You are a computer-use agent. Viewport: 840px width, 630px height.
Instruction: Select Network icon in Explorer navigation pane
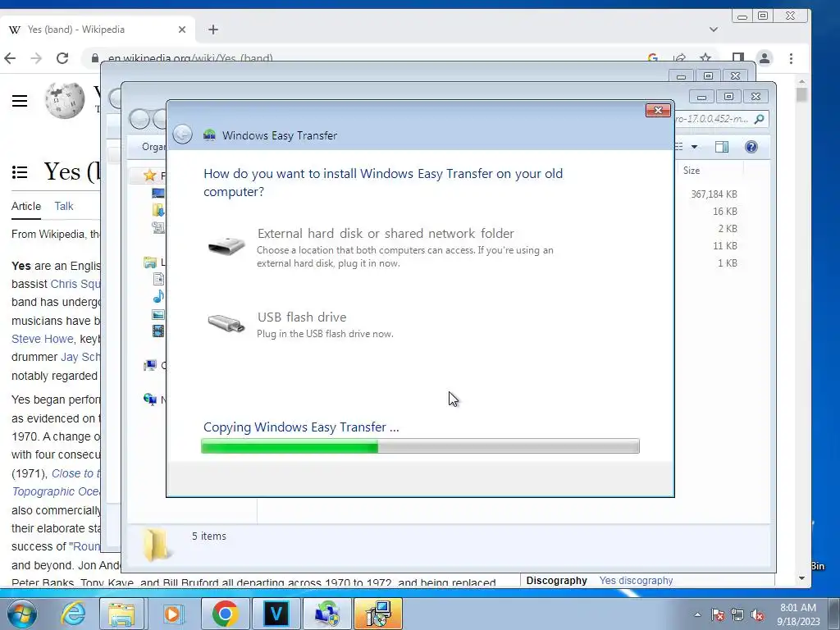150,399
